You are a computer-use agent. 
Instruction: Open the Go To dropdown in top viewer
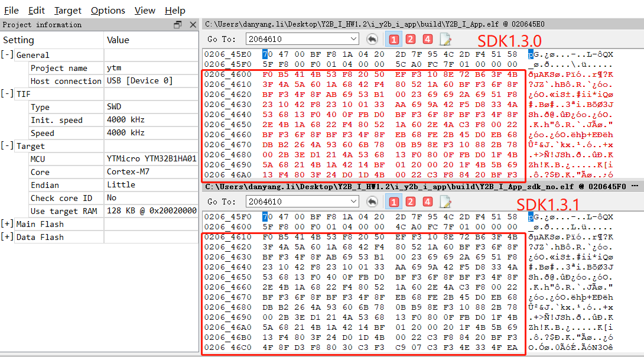click(353, 39)
